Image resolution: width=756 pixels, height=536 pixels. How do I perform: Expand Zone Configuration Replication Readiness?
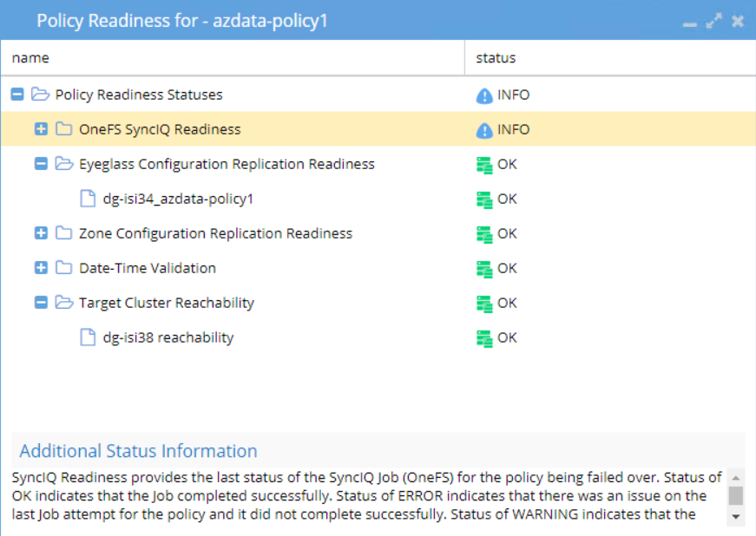click(41, 232)
